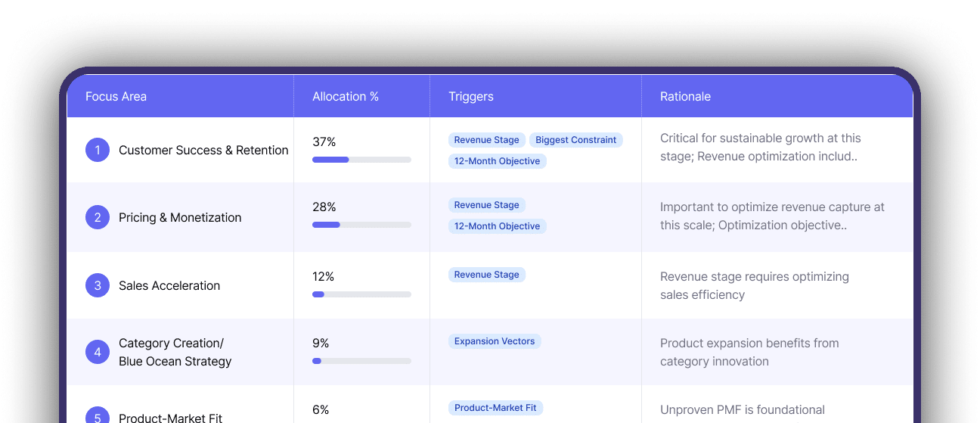Click the Rationale column header
This screenshot has width=980, height=423.
(685, 96)
